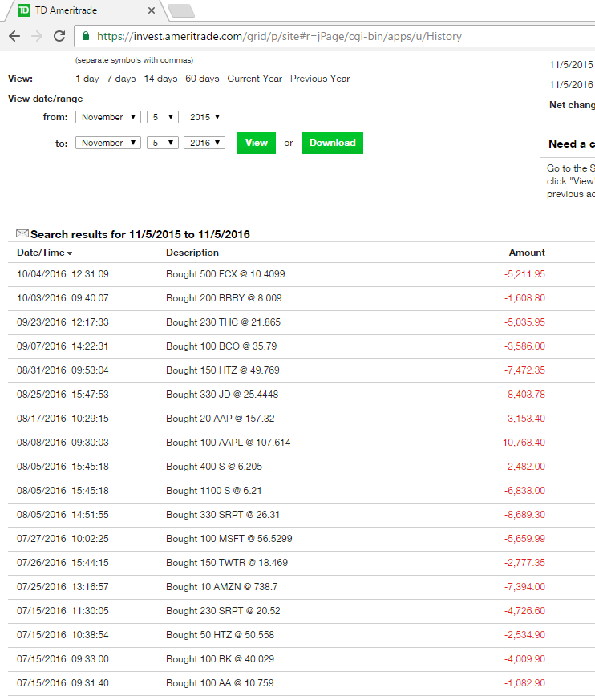
Task: Sort by the Amount column header
Action: coord(527,253)
